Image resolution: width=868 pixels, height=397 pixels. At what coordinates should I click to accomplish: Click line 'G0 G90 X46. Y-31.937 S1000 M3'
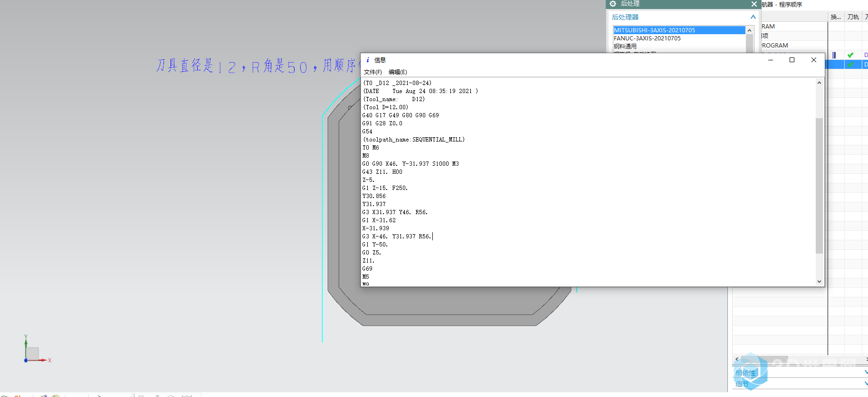click(410, 164)
